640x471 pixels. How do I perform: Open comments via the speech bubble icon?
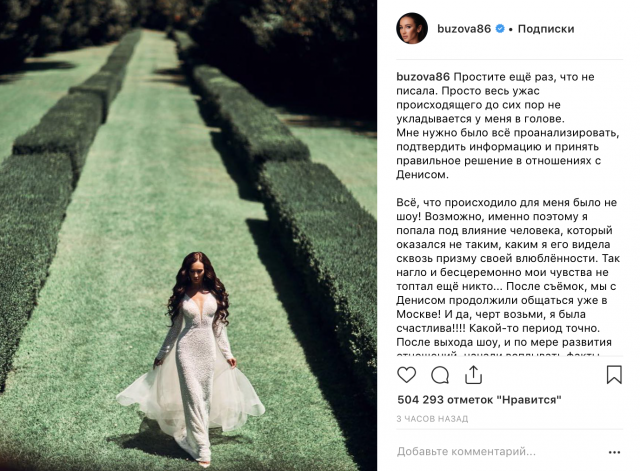coord(440,375)
